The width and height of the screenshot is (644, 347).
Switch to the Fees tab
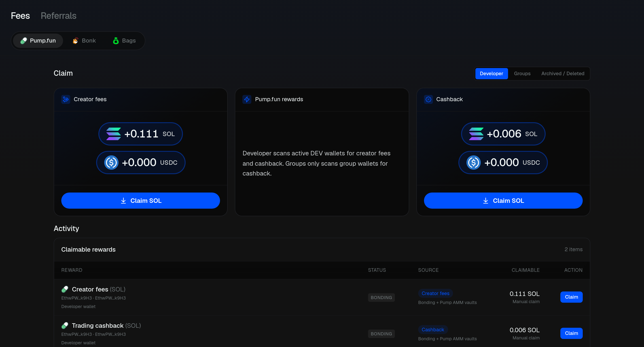click(x=20, y=16)
